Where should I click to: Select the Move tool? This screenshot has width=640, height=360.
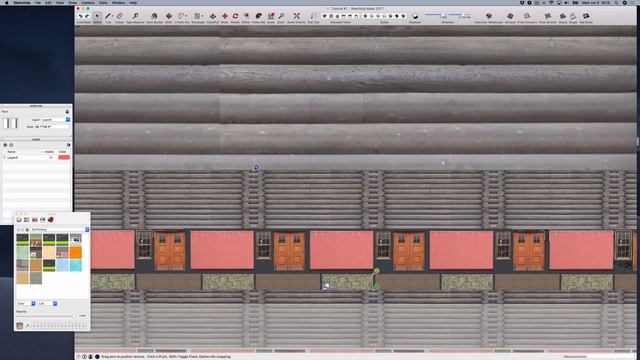tap(224, 16)
